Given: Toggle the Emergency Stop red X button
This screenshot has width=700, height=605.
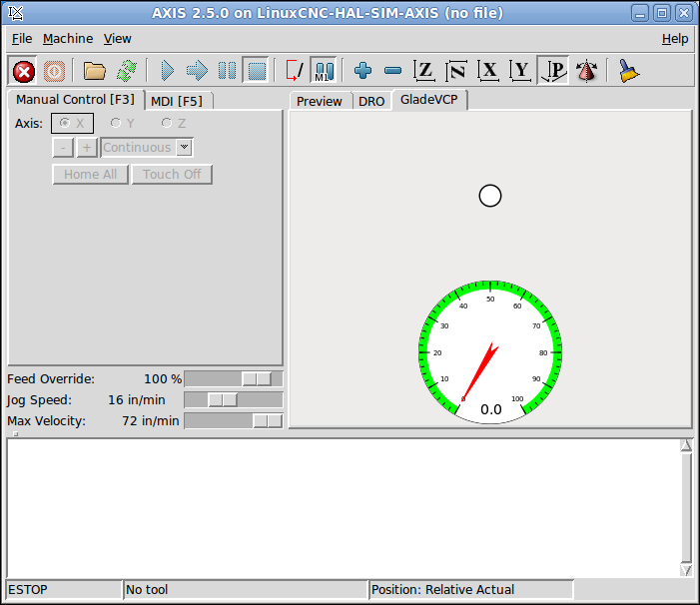Looking at the screenshot, I should coord(23,71).
